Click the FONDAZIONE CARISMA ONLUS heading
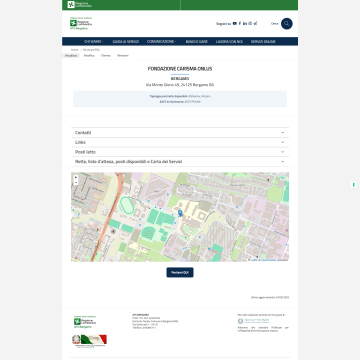The height and width of the screenshot is (360, 360). pyautogui.click(x=180, y=69)
